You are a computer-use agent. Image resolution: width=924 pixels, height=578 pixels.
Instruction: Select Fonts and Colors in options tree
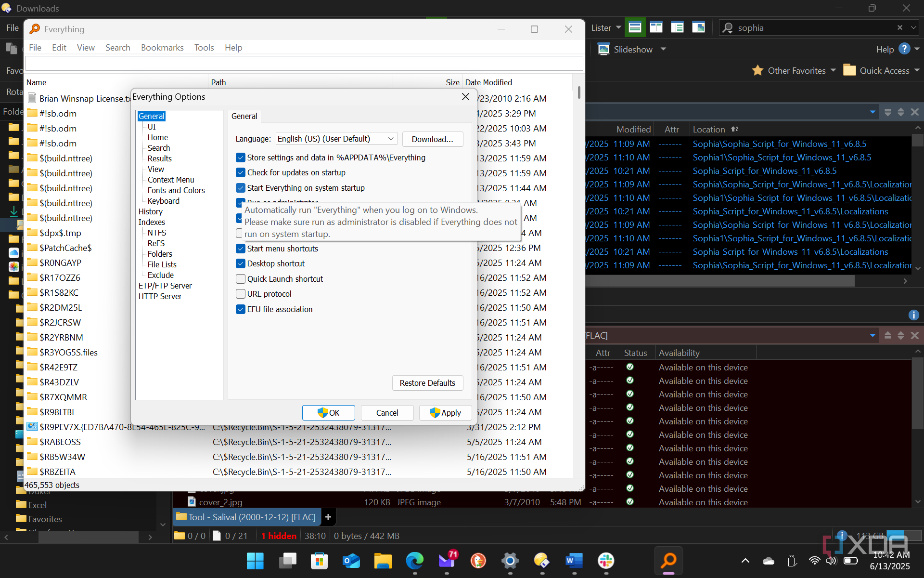pyautogui.click(x=176, y=190)
